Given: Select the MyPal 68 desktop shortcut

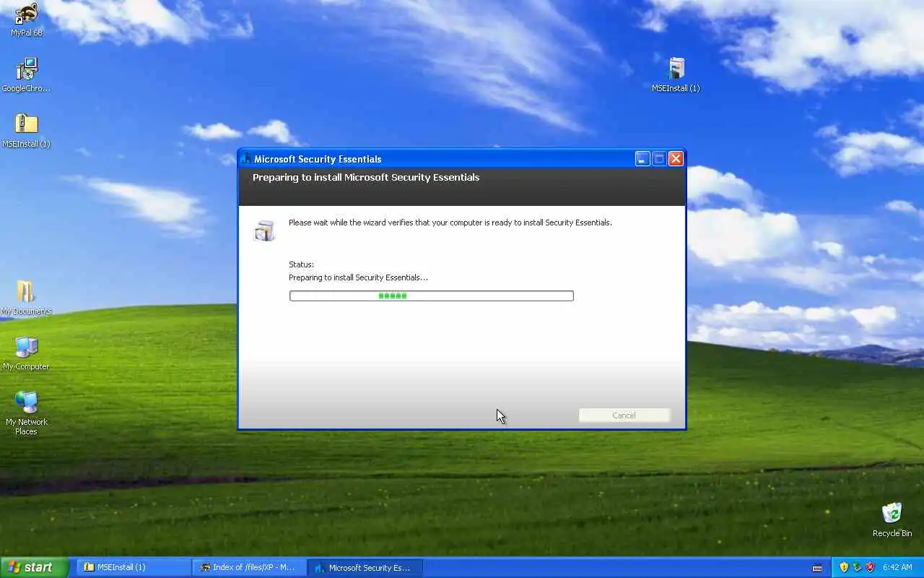Looking at the screenshot, I should point(27,20).
